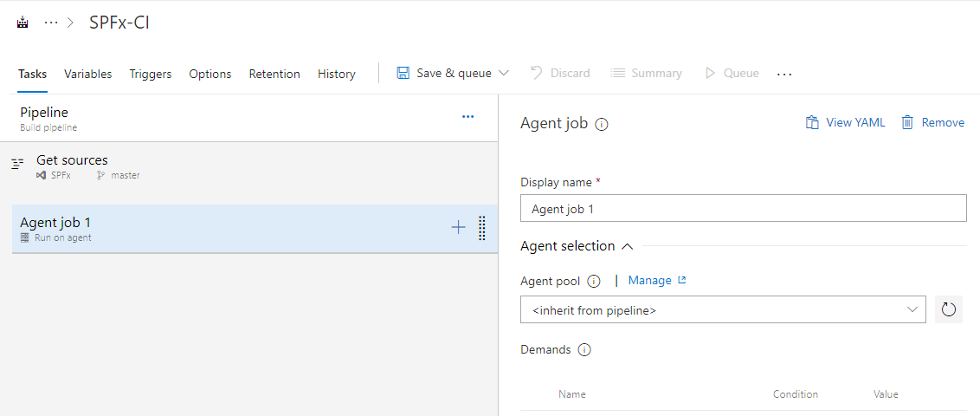The width and height of the screenshot is (980, 416).
Task: Click the Agent job 1 drag handle
Action: pyautogui.click(x=482, y=228)
